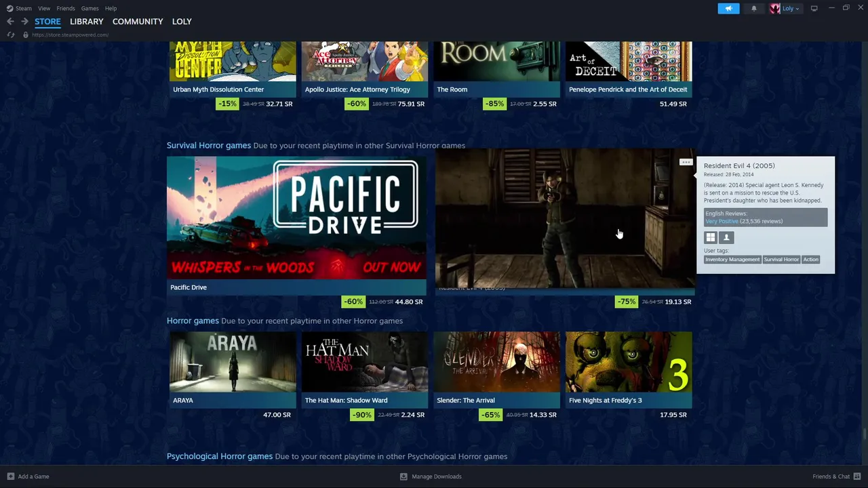The width and height of the screenshot is (868, 488).
Task: Click the Urban Myth Dissolution Center title
Action: click(x=218, y=89)
